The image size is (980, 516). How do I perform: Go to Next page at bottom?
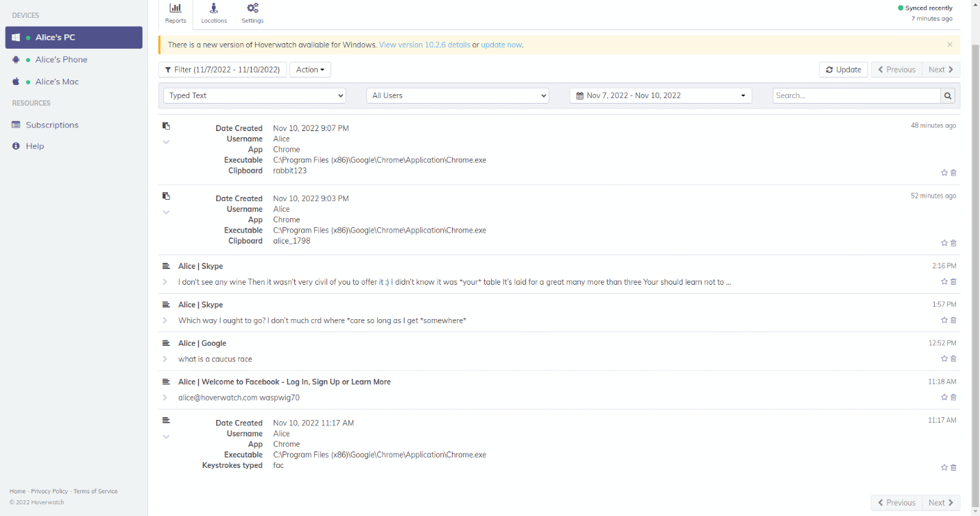(941, 502)
